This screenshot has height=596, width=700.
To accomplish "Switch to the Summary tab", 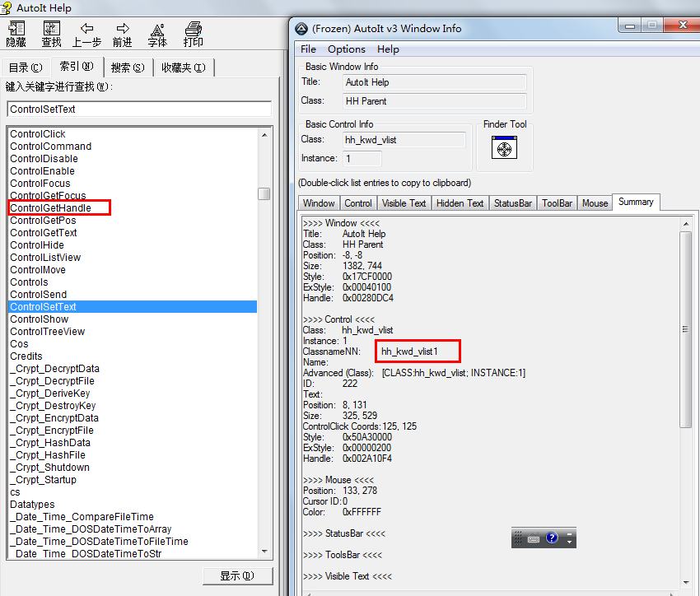I will [x=636, y=202].
